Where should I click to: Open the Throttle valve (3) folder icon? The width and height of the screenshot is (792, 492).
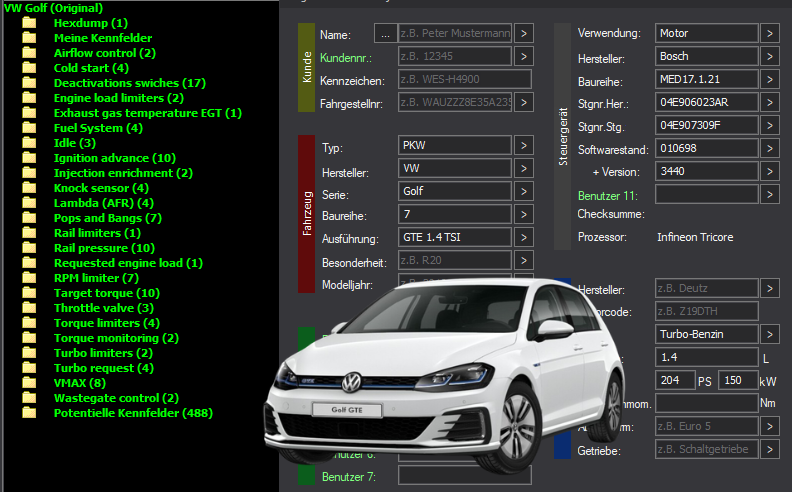tap(29, 308)
